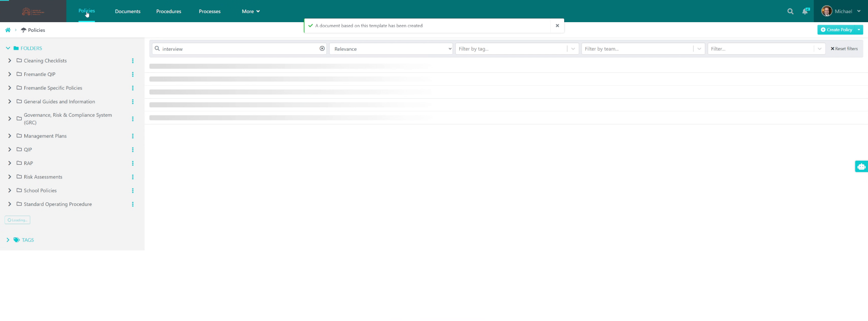Switch to the Documents tab
The height and width of the screenshot is (321, 868).
(x=127, y=11)
